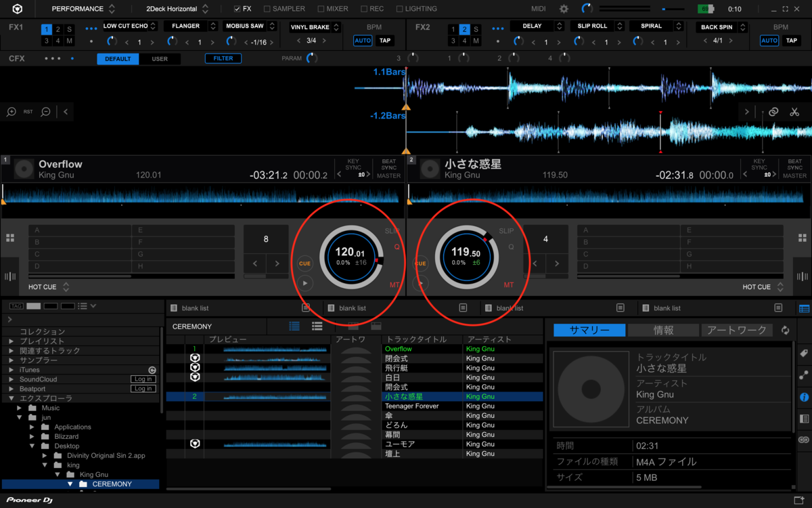The image size is (812, 508).
Task: Open the rekordbox logo menu
Action: [x=17, y=9]
